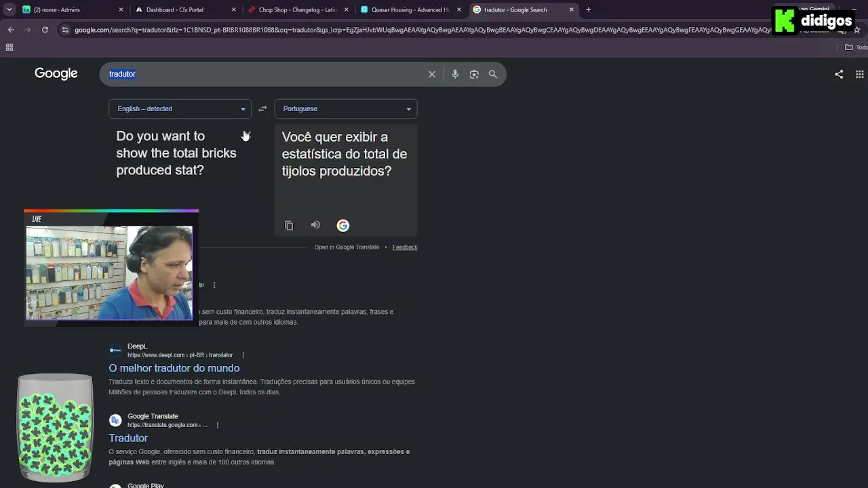The height and width of the screenshot is (488, 868).
Task: Select the tradutor - Google Search tab
Action: (x=522, y=9)
